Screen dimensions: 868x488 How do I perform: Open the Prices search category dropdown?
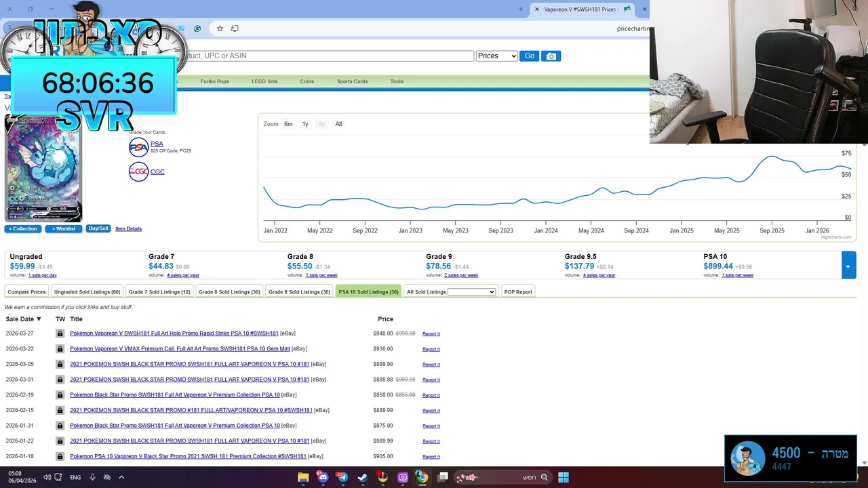pos(497,56)
